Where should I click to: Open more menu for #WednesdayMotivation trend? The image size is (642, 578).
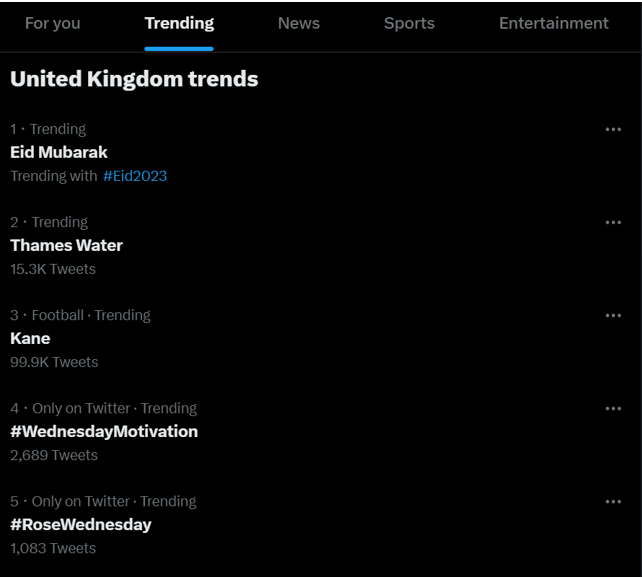(613, 409)
